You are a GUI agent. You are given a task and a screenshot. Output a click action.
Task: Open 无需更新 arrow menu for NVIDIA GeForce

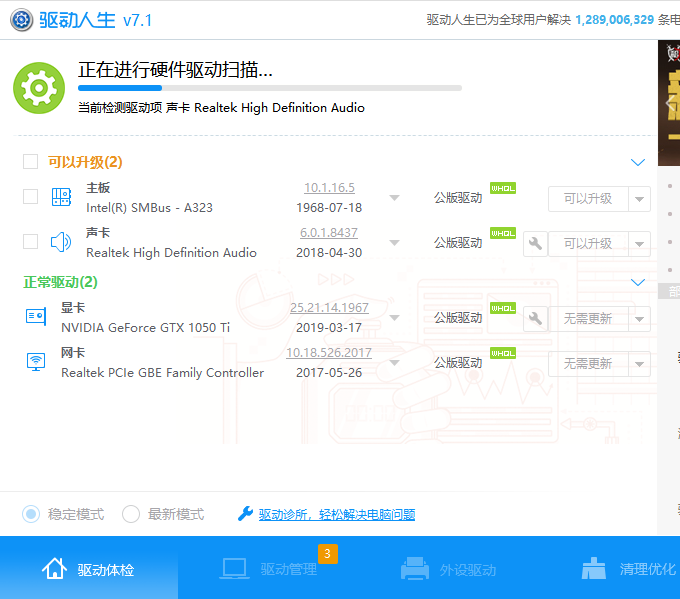(x=639, y=319)
